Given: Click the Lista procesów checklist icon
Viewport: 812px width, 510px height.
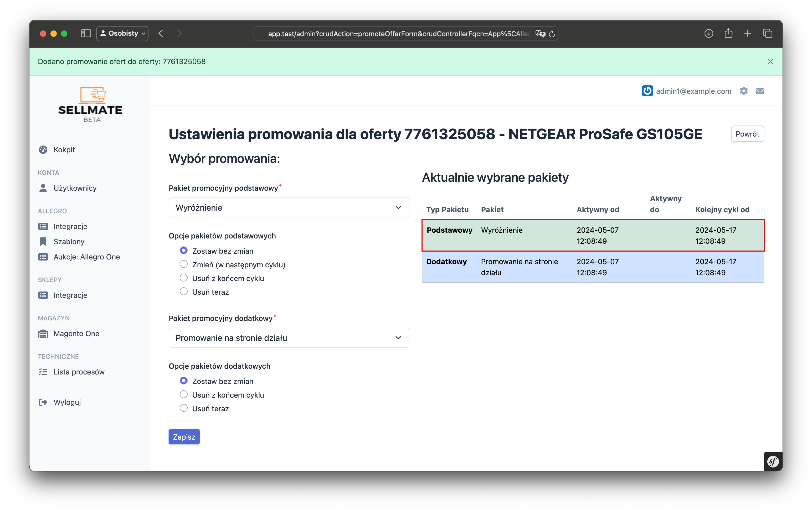Looking at the screenshot, I should click(x=43, y=372).
